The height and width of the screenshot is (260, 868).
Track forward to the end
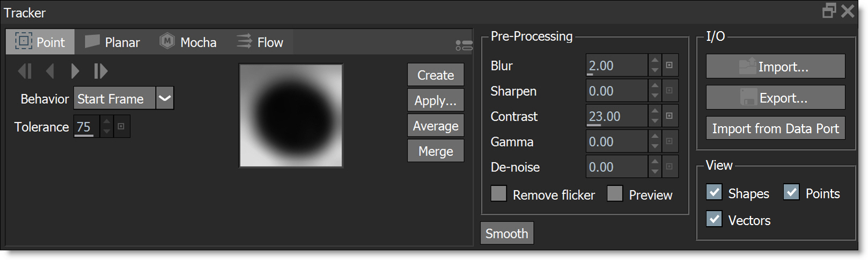click(100, 71)
